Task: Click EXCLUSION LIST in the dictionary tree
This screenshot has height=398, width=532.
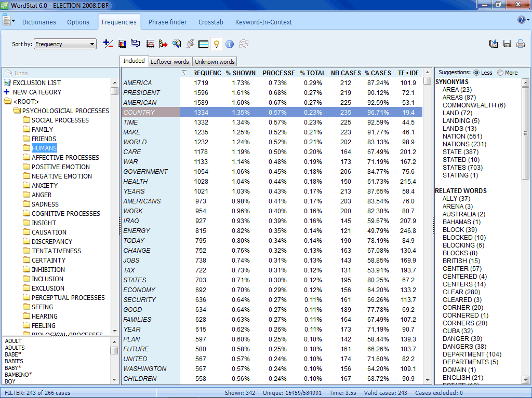Action: click(36, 83)
